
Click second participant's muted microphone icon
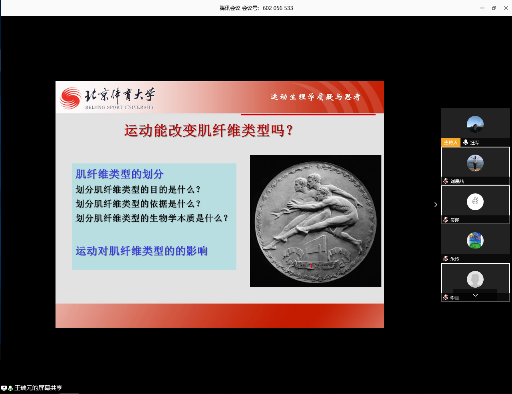445,181
